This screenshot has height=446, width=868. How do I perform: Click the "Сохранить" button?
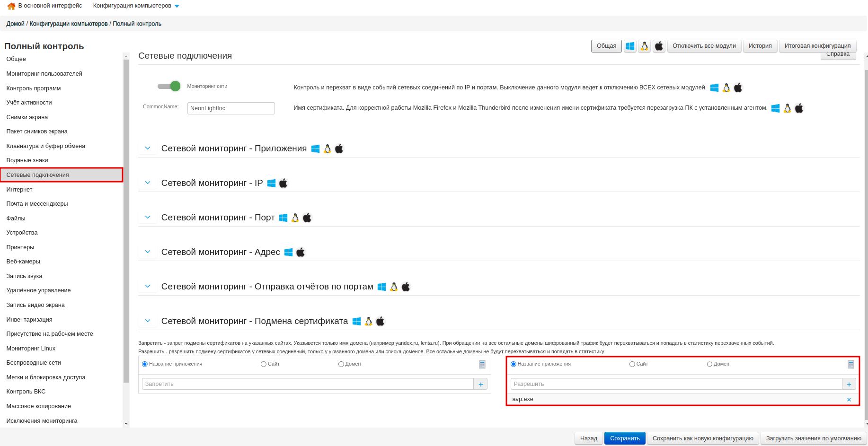point(625,438)
